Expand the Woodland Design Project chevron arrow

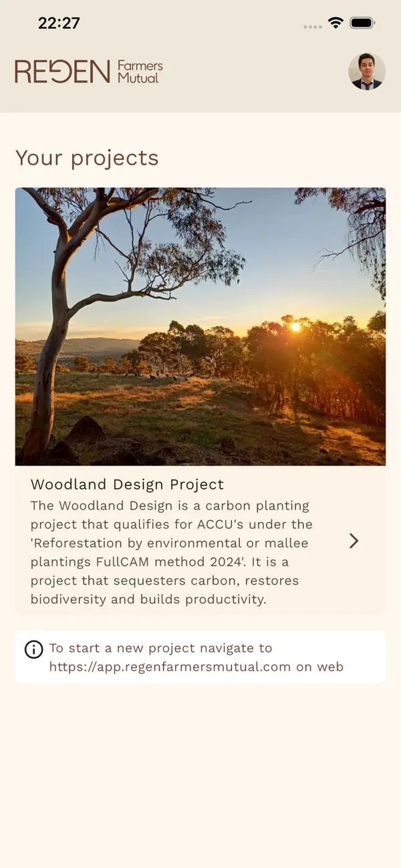354,541
